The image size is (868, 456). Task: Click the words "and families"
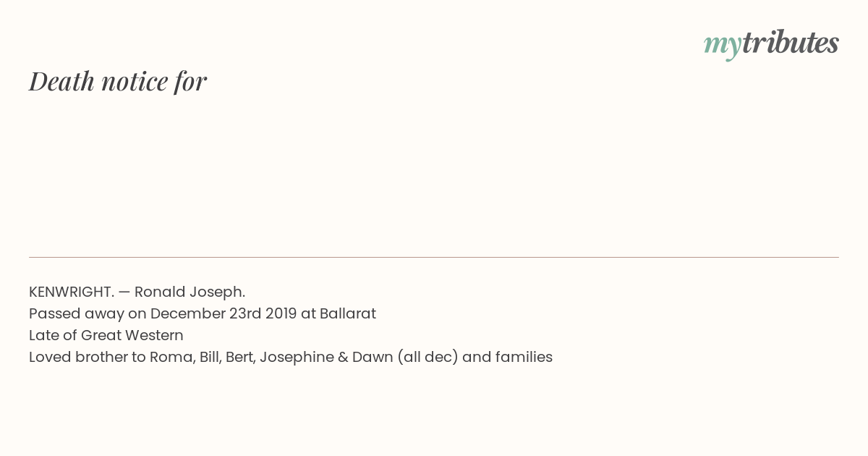507,357
